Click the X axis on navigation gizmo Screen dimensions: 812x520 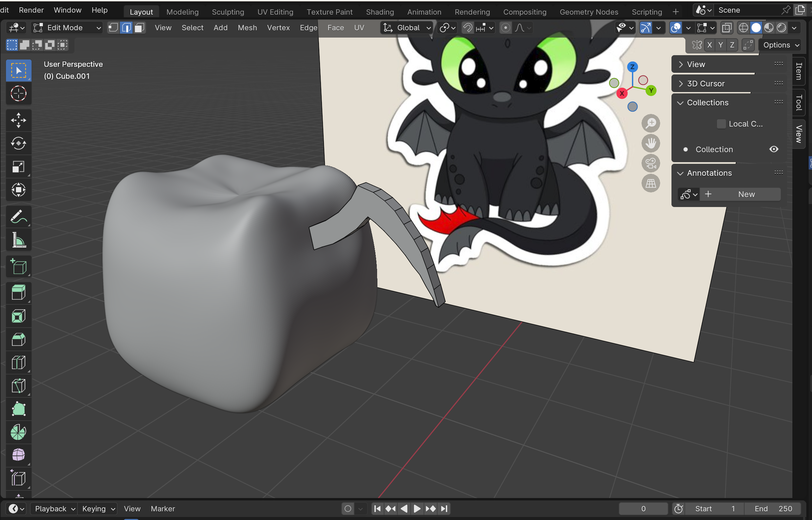coord(622,93)
